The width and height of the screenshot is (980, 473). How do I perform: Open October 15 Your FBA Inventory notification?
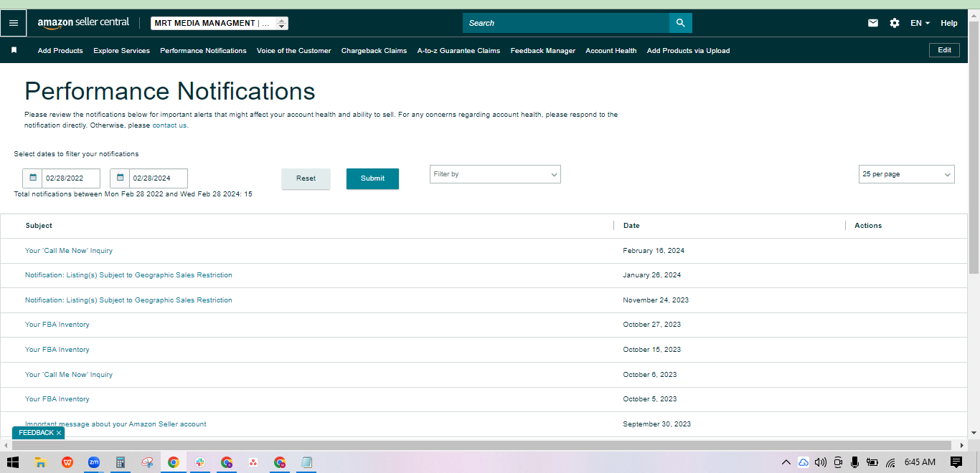pyautogui.click(x=57, y=350)
